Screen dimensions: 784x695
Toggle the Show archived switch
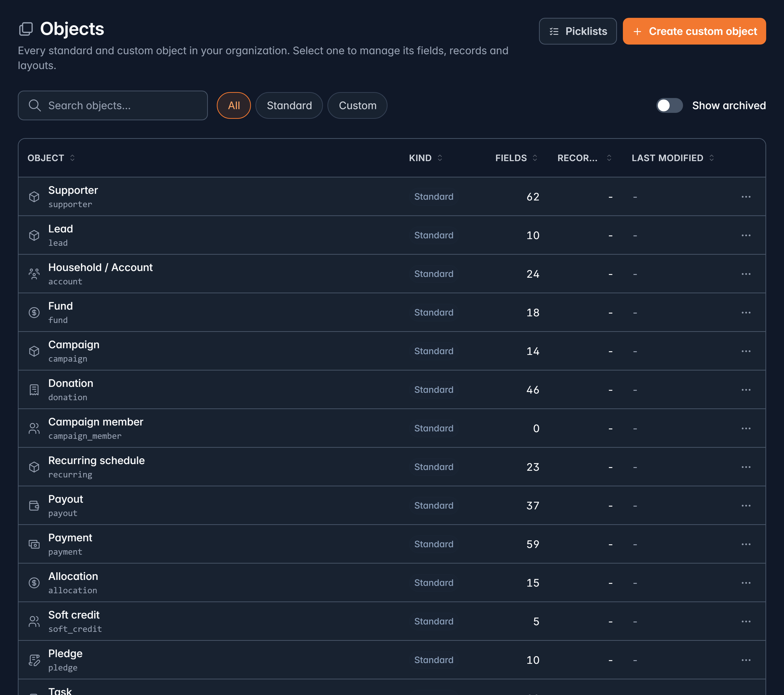point(669,105)
